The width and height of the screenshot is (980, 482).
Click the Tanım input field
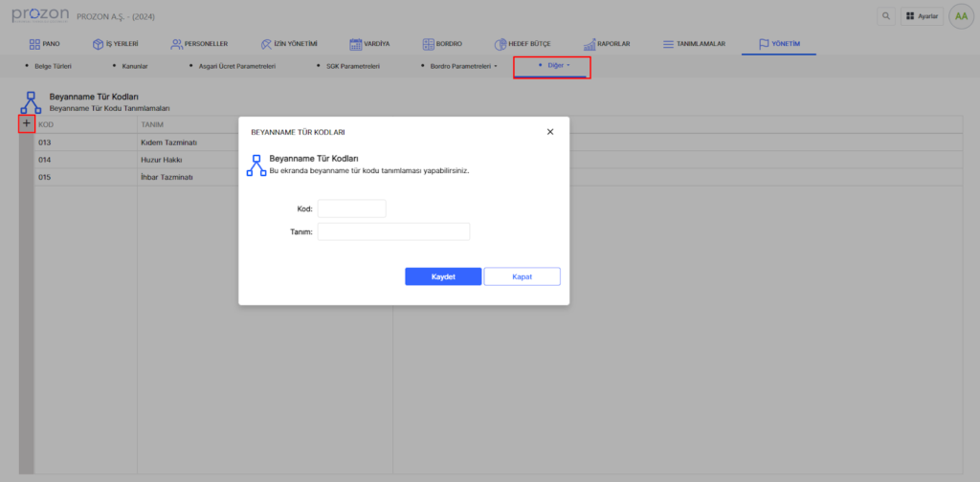click(x=393, y=231)
